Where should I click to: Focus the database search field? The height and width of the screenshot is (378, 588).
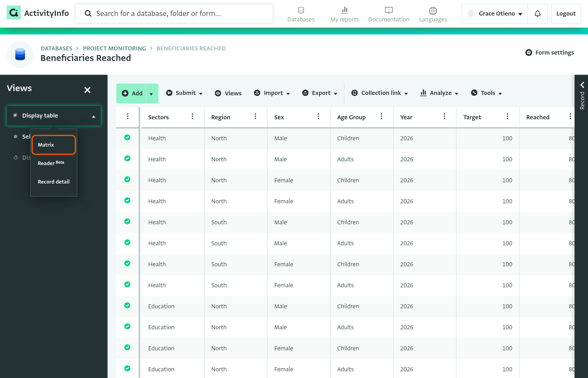(174, 13)
